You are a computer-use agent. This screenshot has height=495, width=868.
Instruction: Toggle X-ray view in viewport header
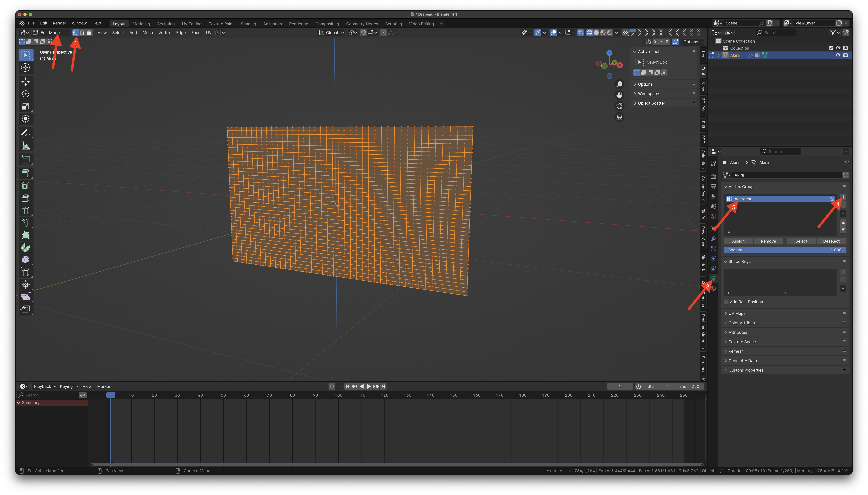pyautogui.click(x=580, y=33)
